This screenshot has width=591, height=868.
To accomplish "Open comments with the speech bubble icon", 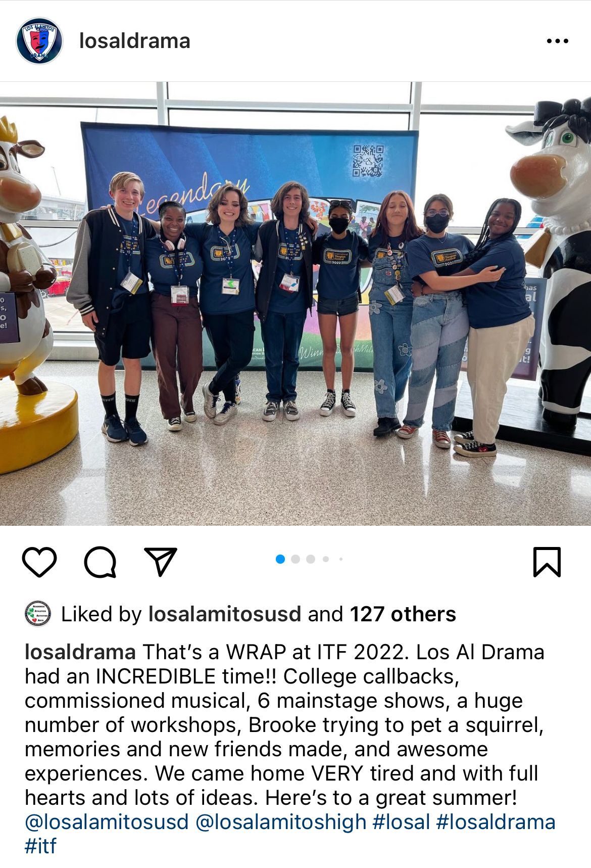I will pos(101,562).
